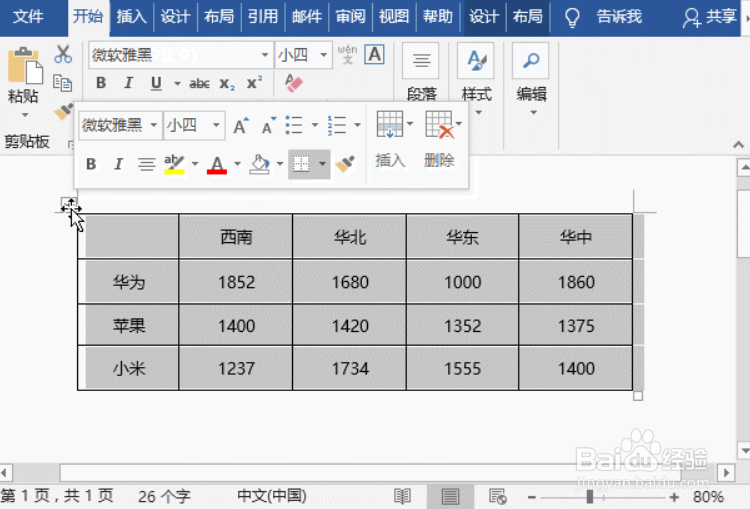Click the 插入 table insert icon
750x509 pixels.
coord(390,124)
